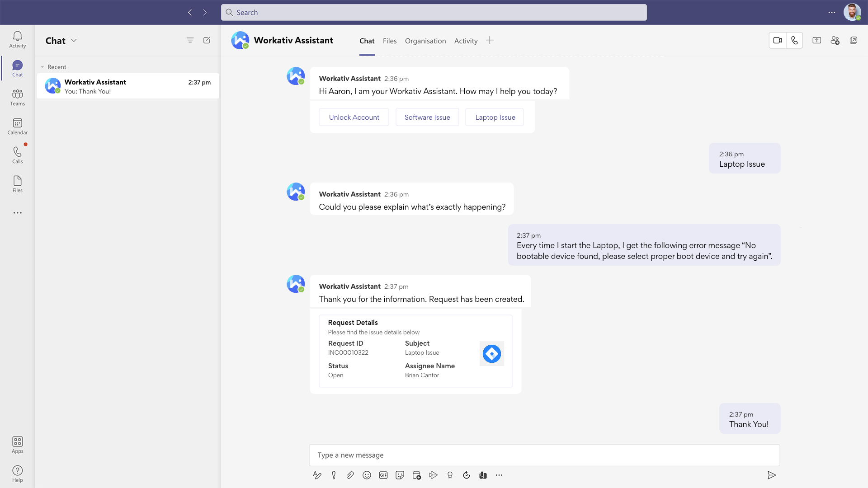
Task: Click the Unlock Account button
Action: pos(354,117)
